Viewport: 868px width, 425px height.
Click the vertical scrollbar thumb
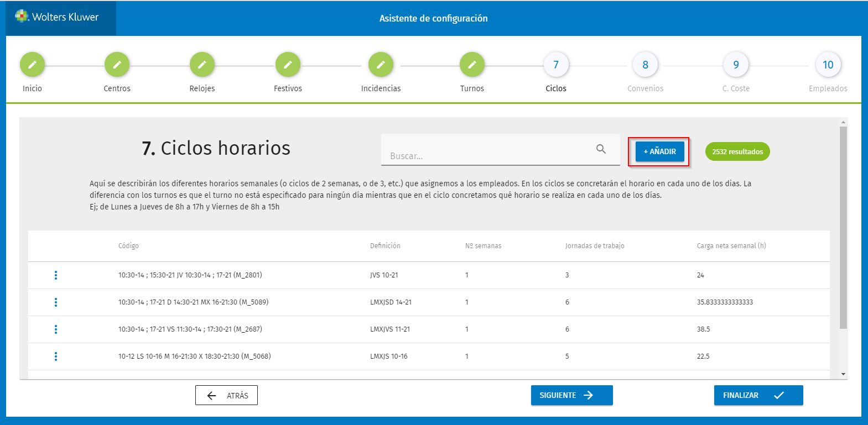[x=843, y=228]
